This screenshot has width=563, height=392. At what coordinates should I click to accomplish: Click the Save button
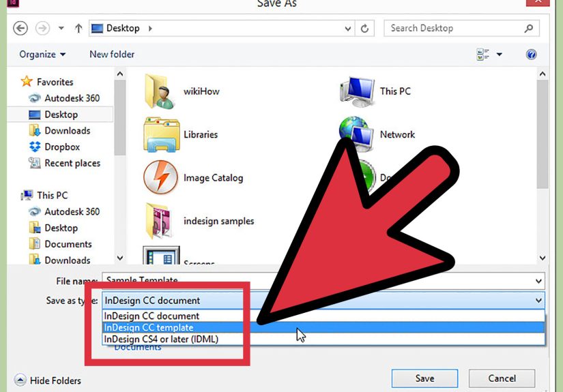424,378
